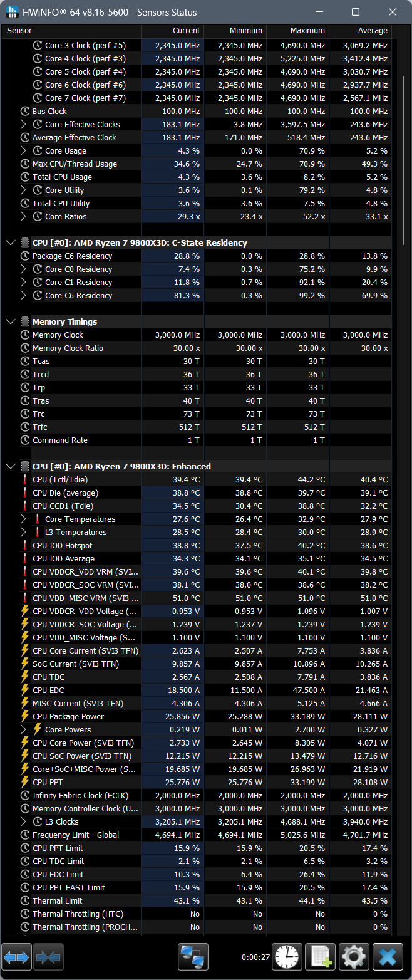Viewport: 412px width, 980px height.
Task: Open the network remote monitoring icon
Action: click(x=193, y=957)
